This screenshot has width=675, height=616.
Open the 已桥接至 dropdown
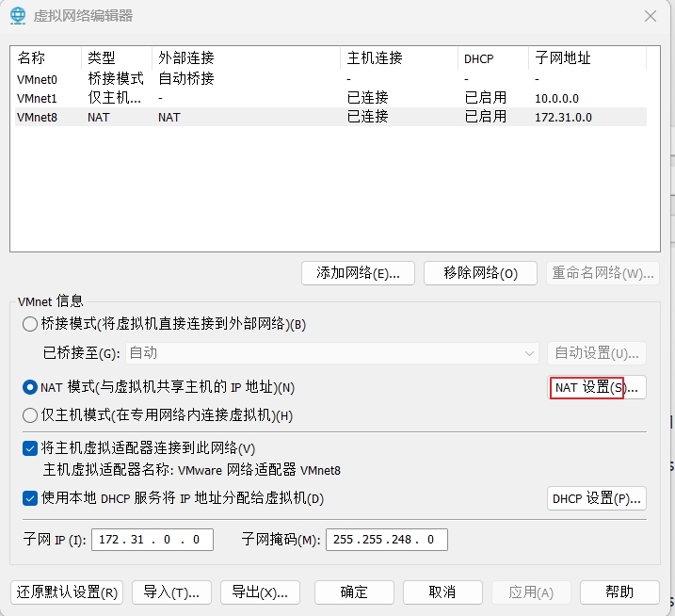[x=332, y=353]
